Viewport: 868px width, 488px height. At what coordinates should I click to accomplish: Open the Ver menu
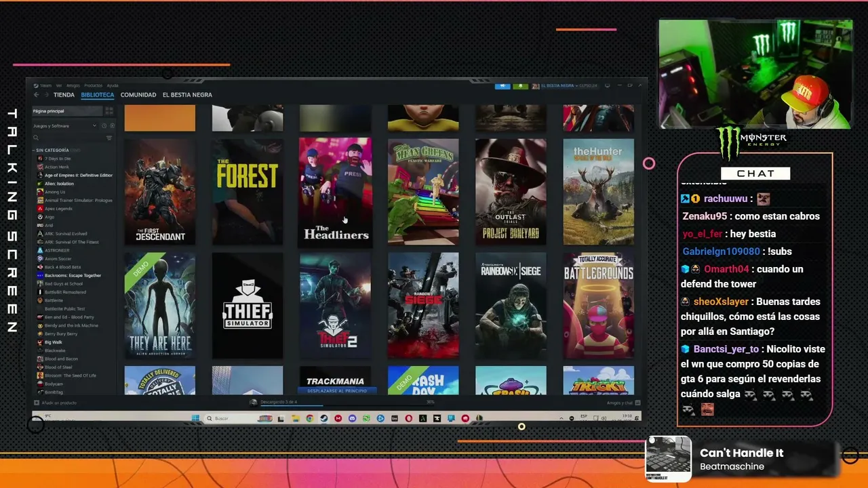59,85
